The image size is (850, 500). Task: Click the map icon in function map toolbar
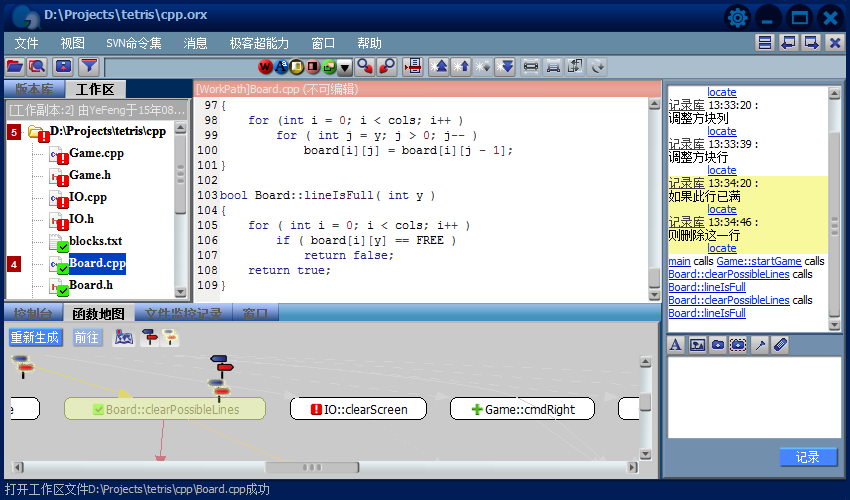(x=124, y=338)
